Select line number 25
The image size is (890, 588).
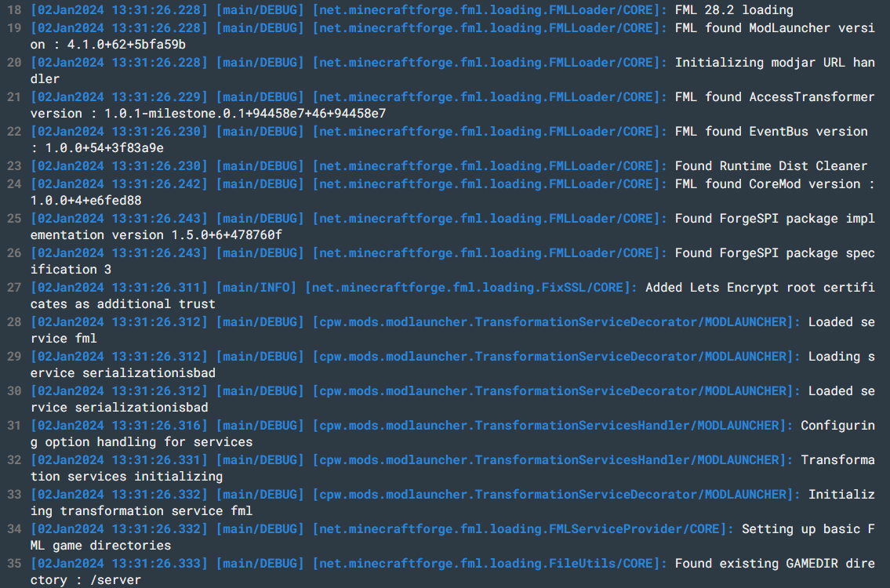14,219
